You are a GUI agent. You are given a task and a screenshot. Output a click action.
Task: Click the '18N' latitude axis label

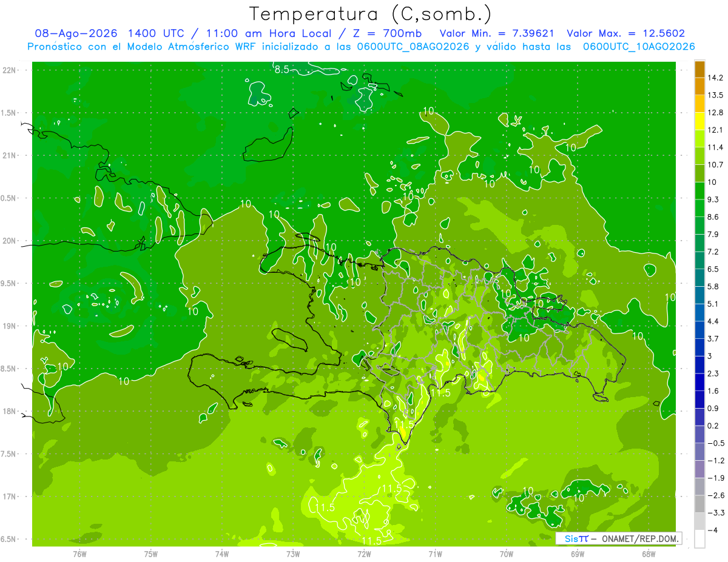click(x=10, y=411)
